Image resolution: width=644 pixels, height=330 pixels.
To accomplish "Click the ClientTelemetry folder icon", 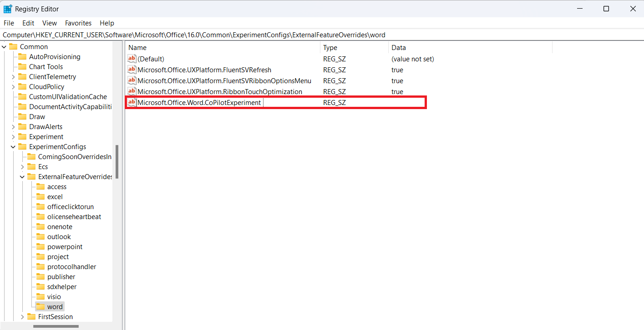I will (x=22, y=76).
